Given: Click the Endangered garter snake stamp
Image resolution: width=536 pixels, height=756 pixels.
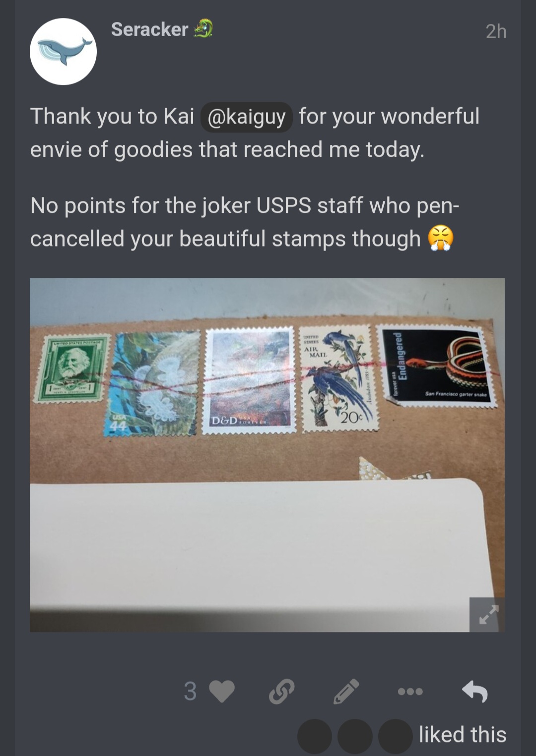Looking at the screenshot, I should [437, 366].
